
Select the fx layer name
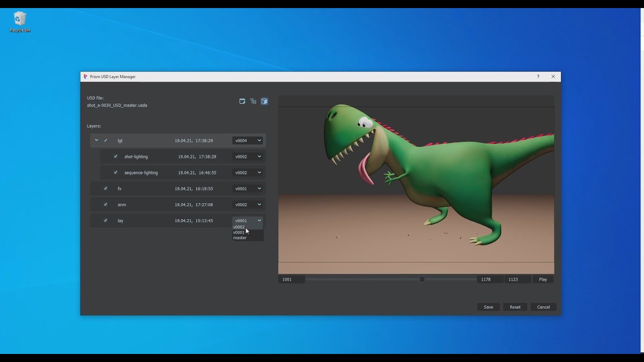pos(120,189)
